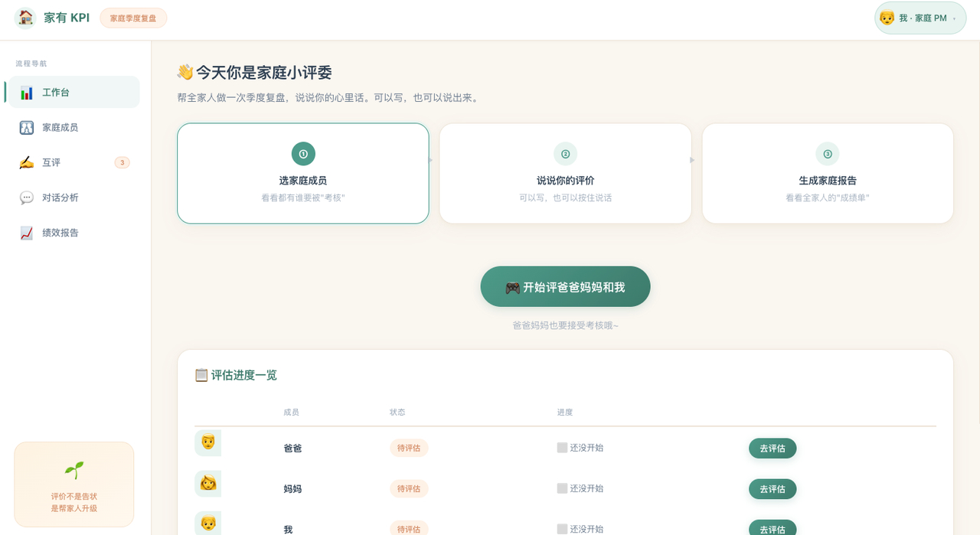The image size is (980, 535).
Task: Open the 我 · 家庭 PM account dropdown
Action: pyautogui.click(x=920, y=18)
